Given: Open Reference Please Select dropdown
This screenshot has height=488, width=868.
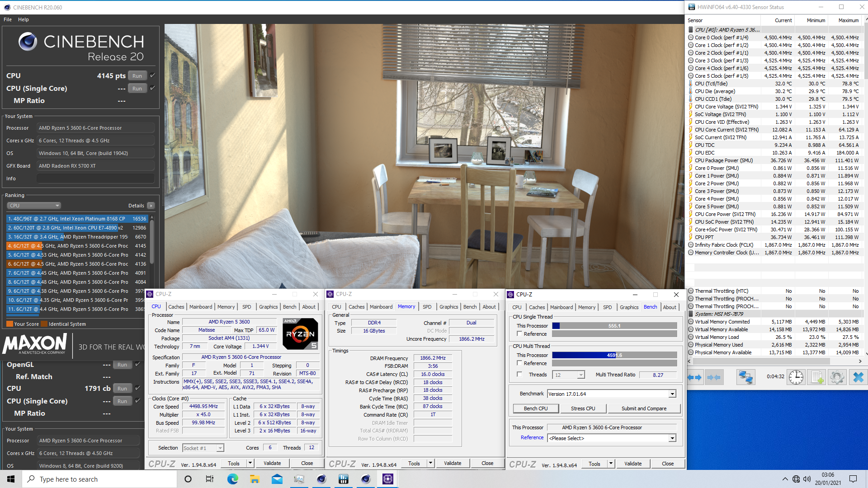Looking at the screenshot, I should point(672,438).
